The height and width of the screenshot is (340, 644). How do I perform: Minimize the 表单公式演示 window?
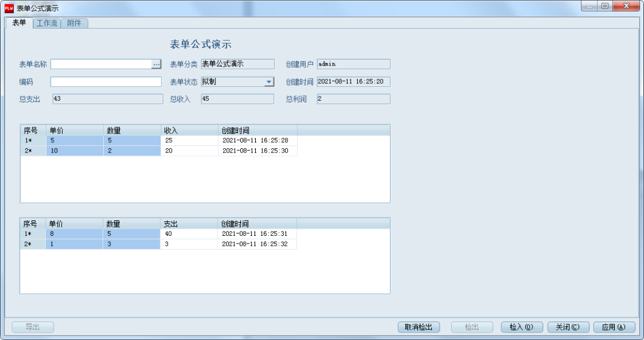590,6
